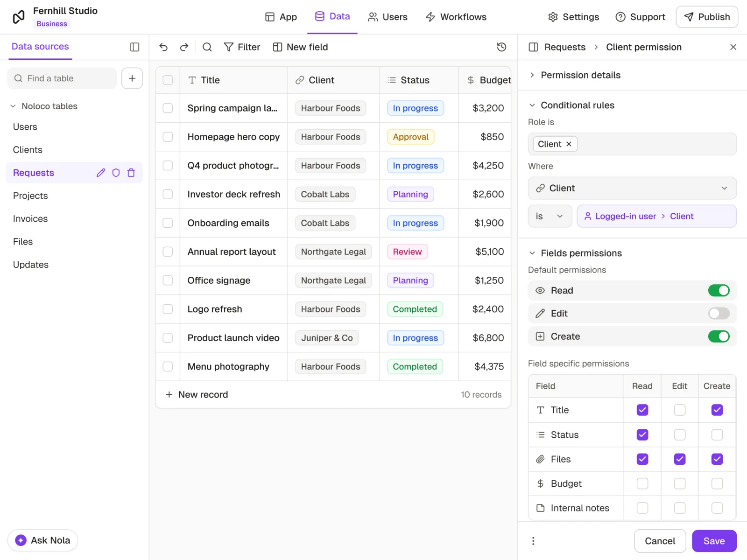Viewport: 747px width, 560px height.
Task: Click the Juniper & Co client tag
Action: [327, 338]
